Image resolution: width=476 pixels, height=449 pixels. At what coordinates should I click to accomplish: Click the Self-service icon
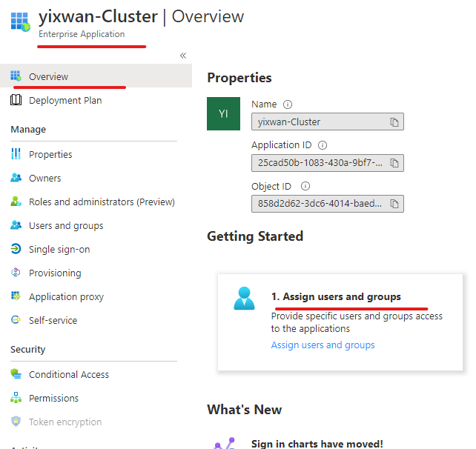tap(16, 320)
